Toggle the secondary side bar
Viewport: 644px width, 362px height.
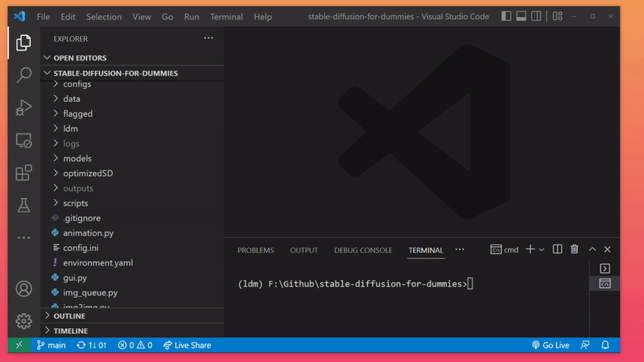[x=536, y=16]
